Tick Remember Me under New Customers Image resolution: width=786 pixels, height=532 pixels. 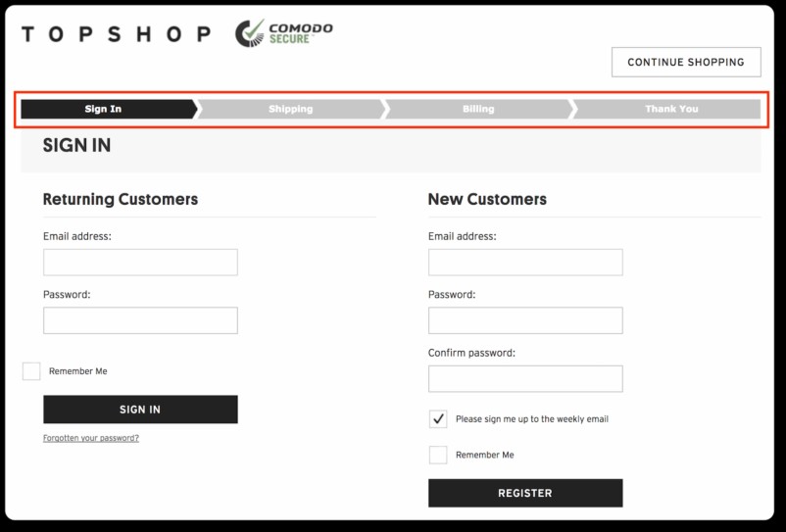pyautogui.click(x=438, y=455)
